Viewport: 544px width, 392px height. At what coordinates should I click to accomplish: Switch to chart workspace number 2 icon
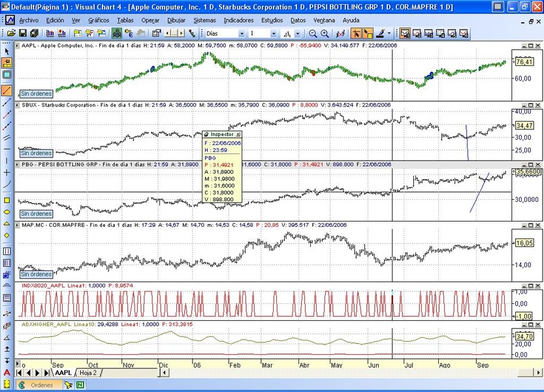pos(417,34)
